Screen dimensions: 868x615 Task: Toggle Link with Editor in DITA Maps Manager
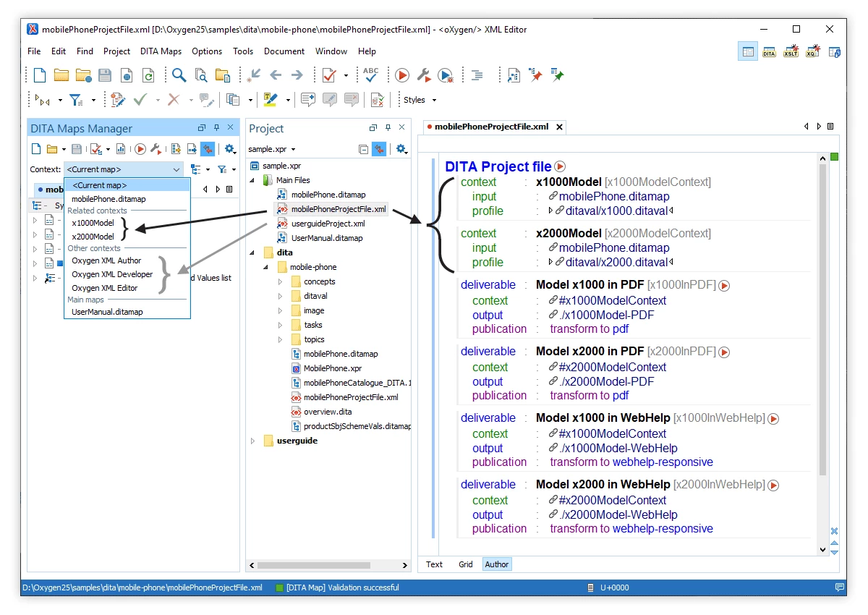208,149
